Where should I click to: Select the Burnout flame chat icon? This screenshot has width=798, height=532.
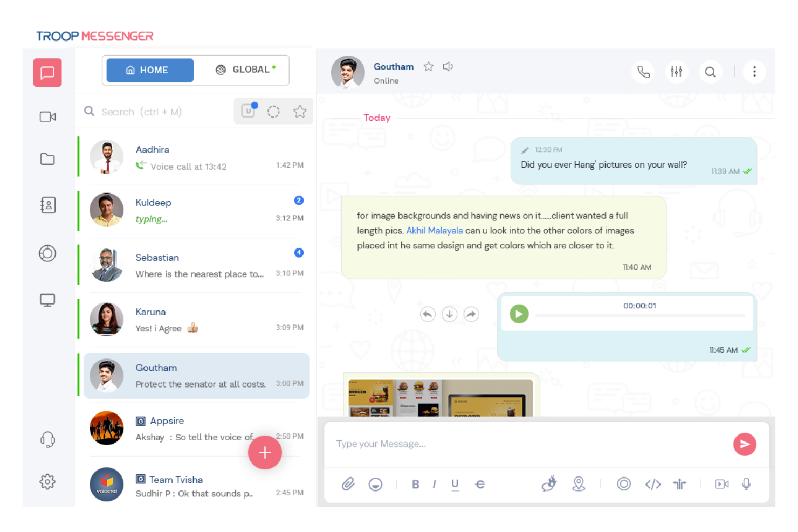coord(549,484)
